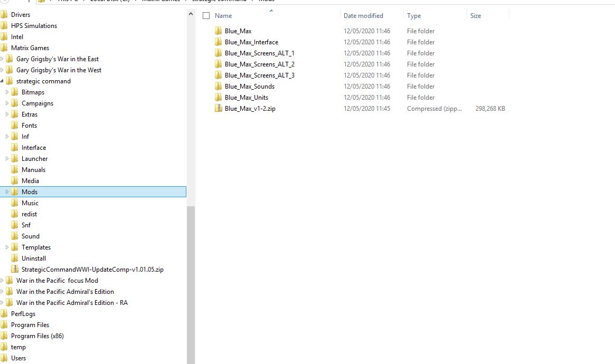
Task: Click the Bitmaps folder icon
Action: point(14,92)
